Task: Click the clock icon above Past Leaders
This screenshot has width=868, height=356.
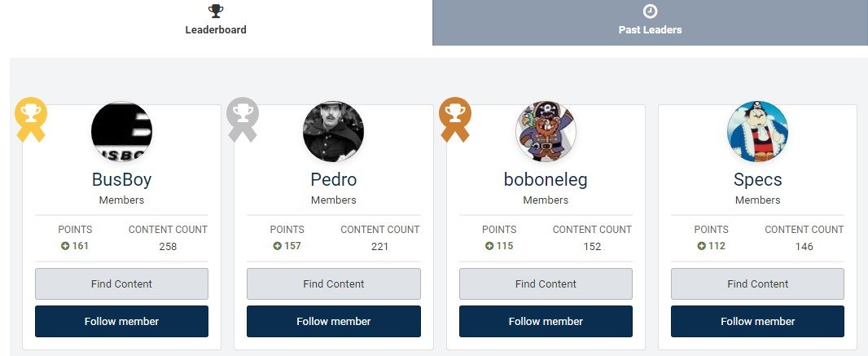Action: coord(650,11)
